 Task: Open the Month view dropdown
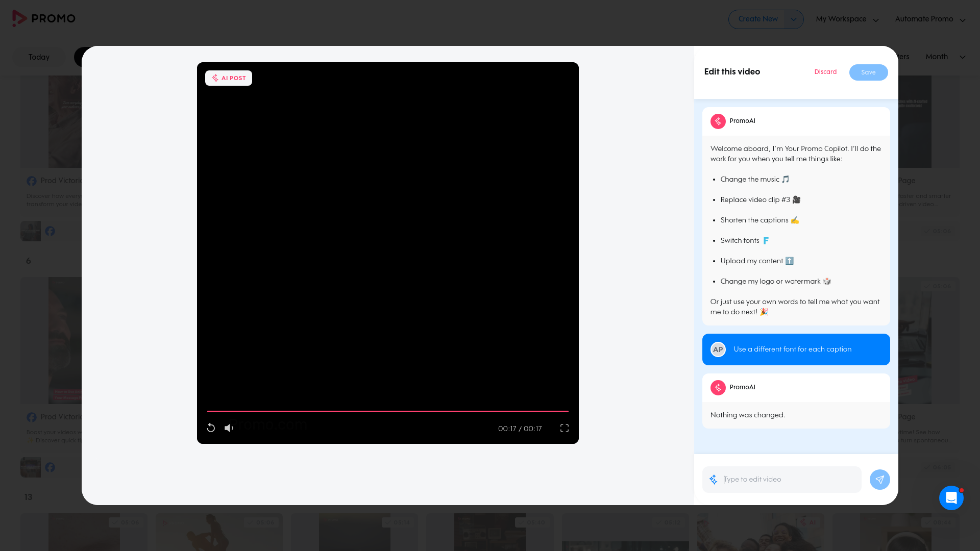pos(945,57)
